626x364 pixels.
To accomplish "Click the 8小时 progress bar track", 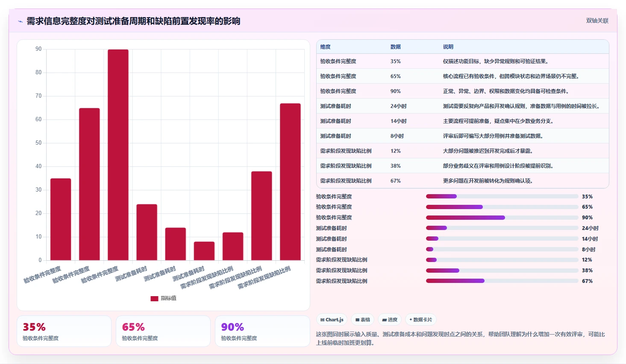I will 502,249.
